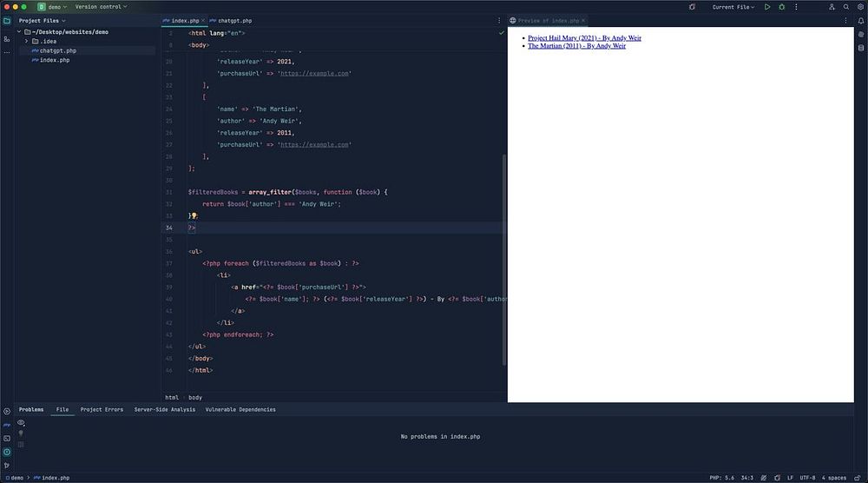The height and width of the screenshot is (483, 868).
Task: Open the AI Assistant spiral icon
Action: tap(861, 35)
